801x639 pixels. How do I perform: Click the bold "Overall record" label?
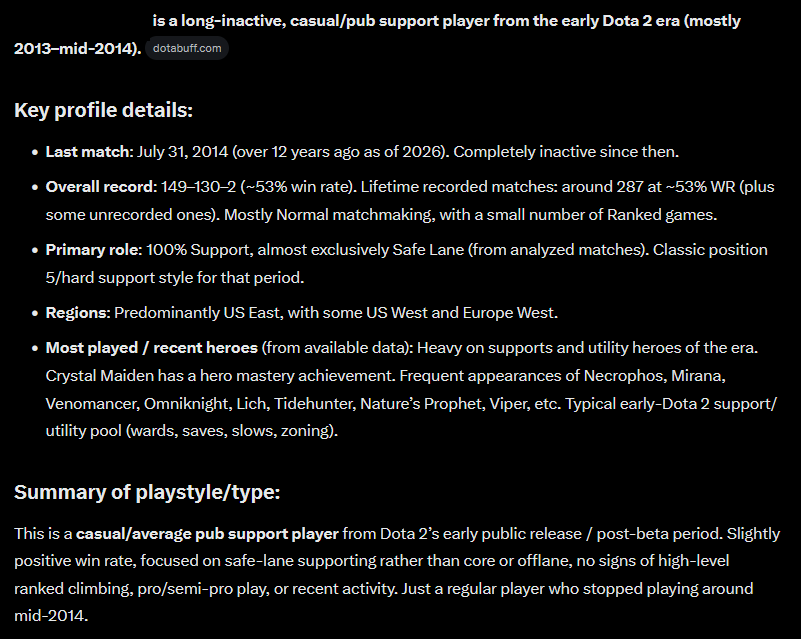[x=100, y=187]
